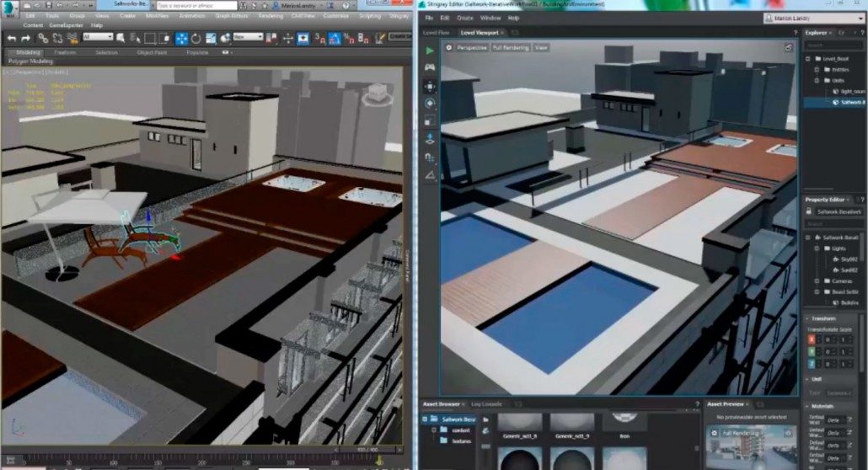Click the Full Rendering viewport button
Viewport: 868px width, 470px height.
[511, 48]
